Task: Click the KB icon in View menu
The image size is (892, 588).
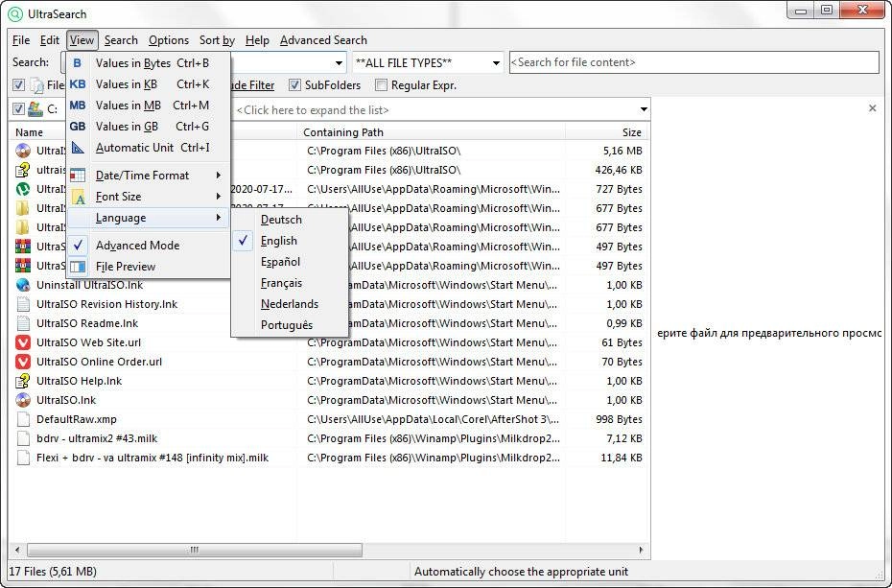Action: [78, 84]
